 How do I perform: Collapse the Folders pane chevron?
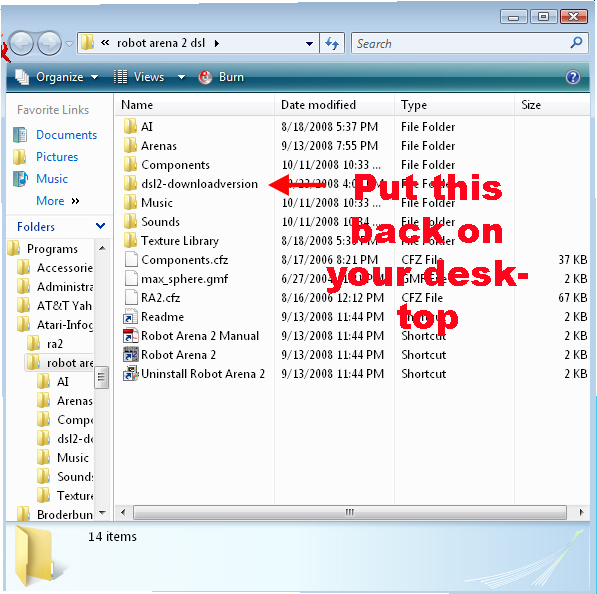pyautogui.click(x=100, y=226)
